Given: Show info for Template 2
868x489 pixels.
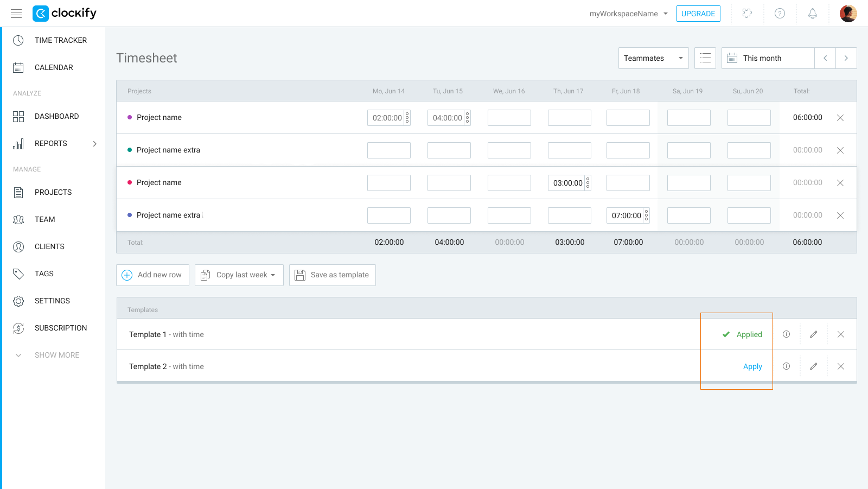Looking at the screenshot, I should [786, 366].
